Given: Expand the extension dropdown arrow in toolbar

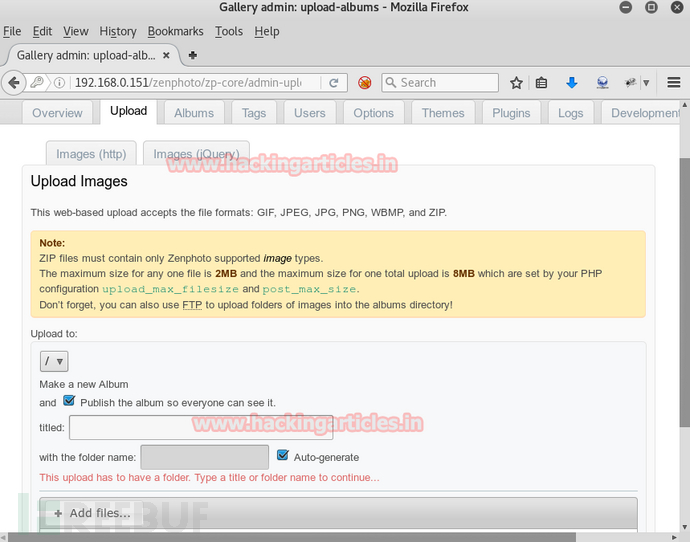Looking at the screenshot, I should tap(646, 83).
